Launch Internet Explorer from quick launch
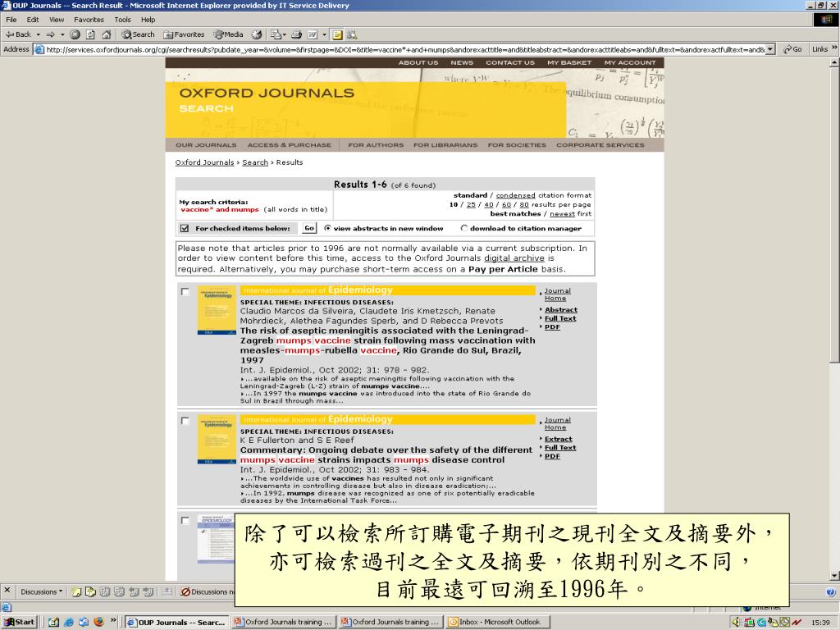Screen dimensions: 840x630 [69, 622]
